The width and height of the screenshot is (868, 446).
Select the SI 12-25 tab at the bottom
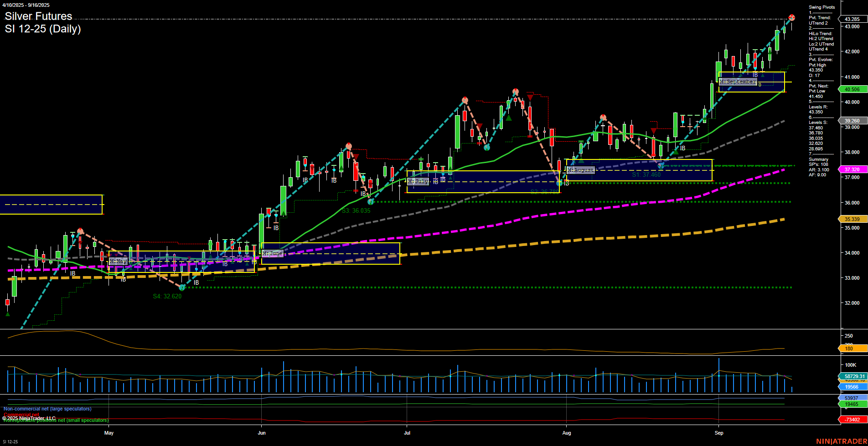tap(10, 442)
